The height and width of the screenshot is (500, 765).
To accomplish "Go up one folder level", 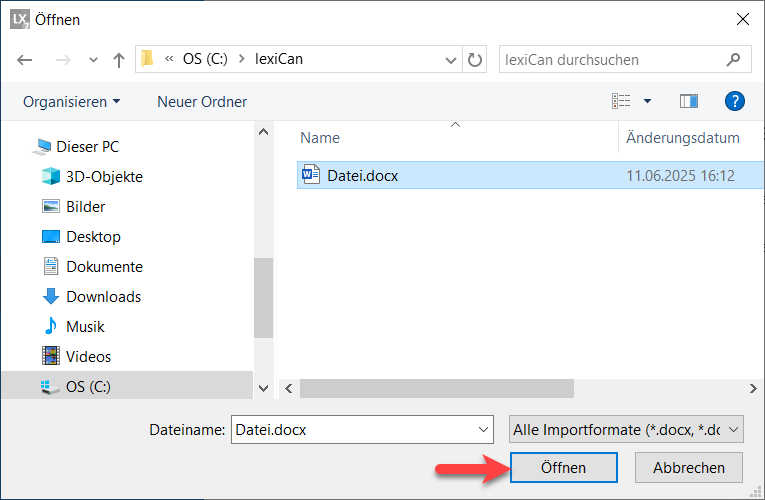I will pos(118,59).
